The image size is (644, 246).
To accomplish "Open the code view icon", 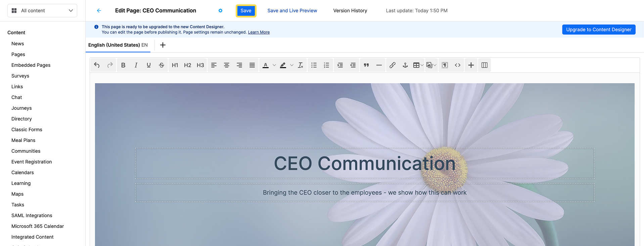I will [x=458, y=65].
